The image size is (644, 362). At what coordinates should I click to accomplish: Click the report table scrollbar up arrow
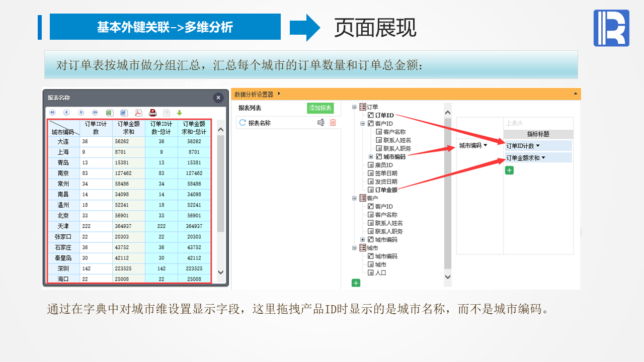pyautogui.click(x=220, y=130)
